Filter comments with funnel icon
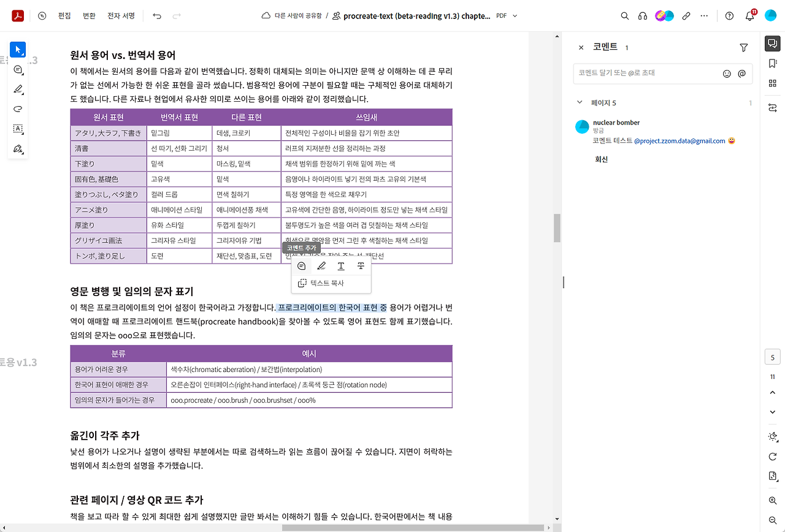The height and width of the screenshot is (532, 785). pos(744,48)
